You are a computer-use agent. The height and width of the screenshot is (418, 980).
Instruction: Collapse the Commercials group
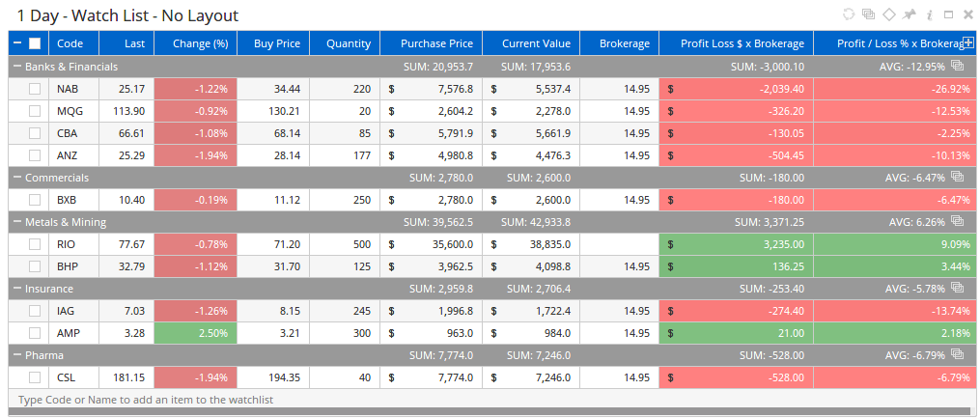coord(17,178)
